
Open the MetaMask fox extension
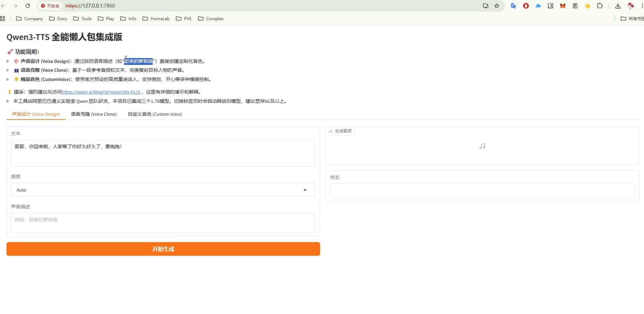(563, 6)
